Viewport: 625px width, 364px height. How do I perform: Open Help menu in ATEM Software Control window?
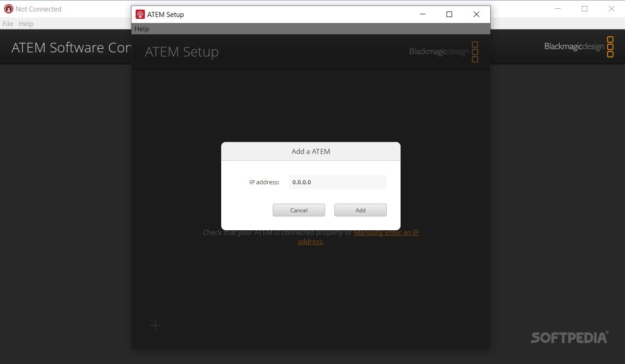[x=26, y=23]
